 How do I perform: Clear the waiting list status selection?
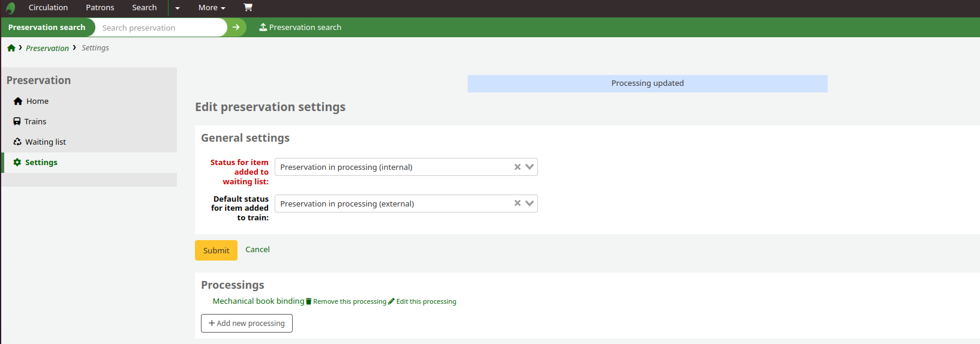[x=517, y=167]
